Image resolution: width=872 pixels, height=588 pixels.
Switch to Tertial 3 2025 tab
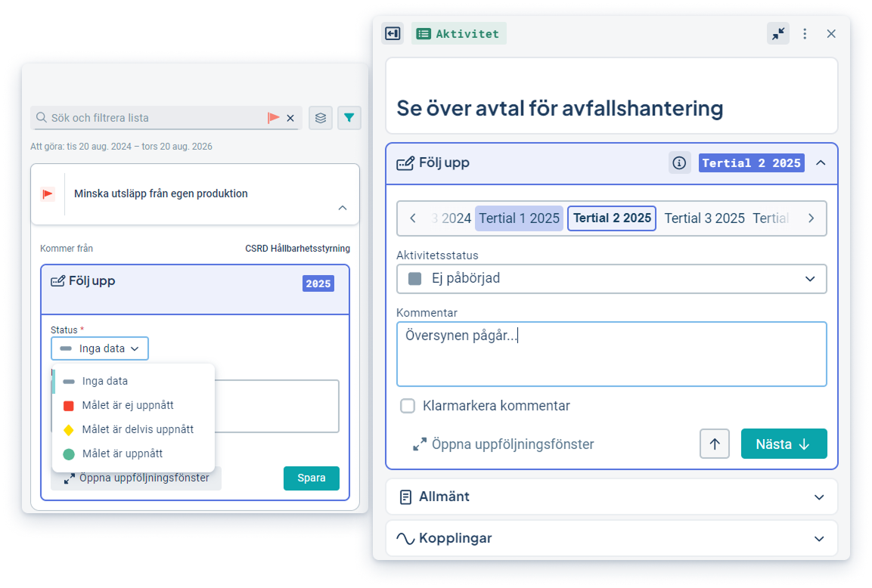(705, 218)
